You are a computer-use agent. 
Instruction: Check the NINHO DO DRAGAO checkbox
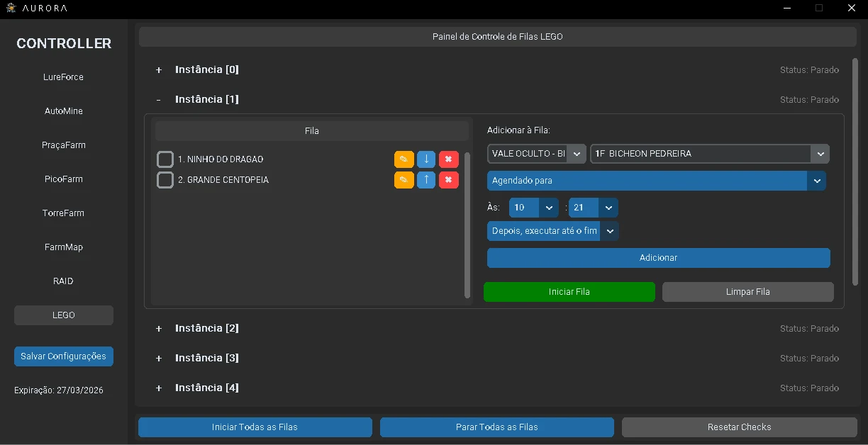[165, 159]
